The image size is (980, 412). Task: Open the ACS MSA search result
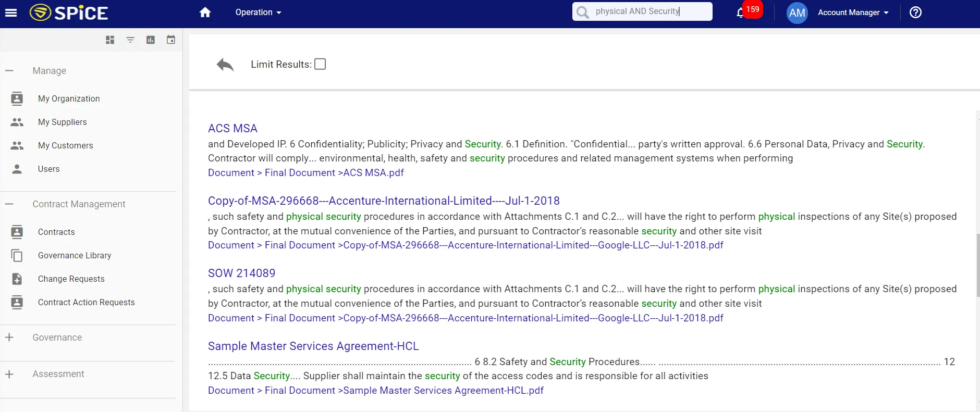point(232,128)
